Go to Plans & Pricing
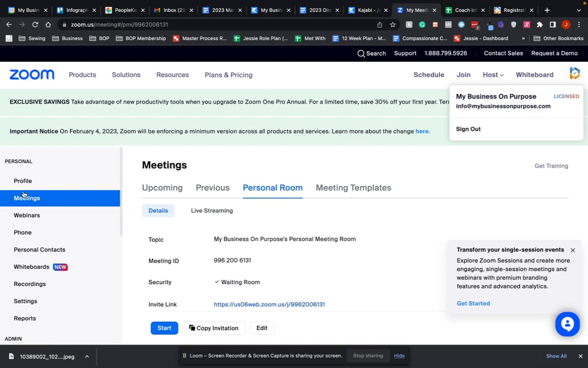The width and height of the screenshot is (588, 368). coord(228,75)
